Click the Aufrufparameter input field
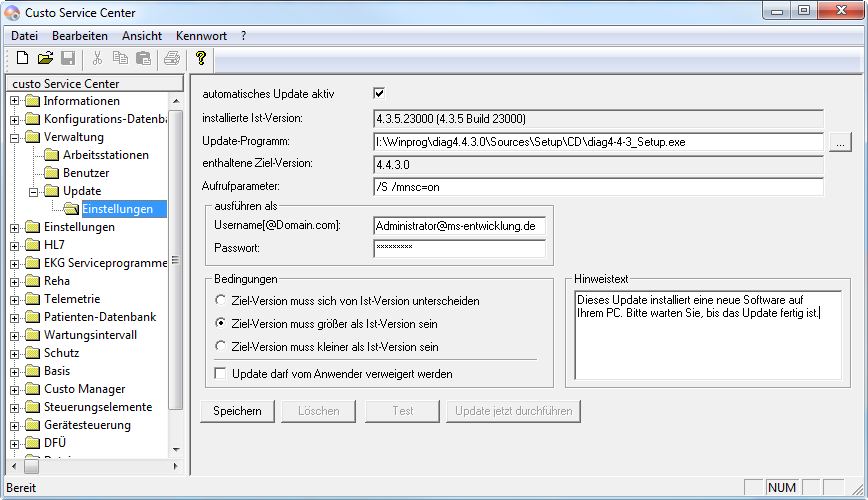868x500 pixels. coord(598,187)
